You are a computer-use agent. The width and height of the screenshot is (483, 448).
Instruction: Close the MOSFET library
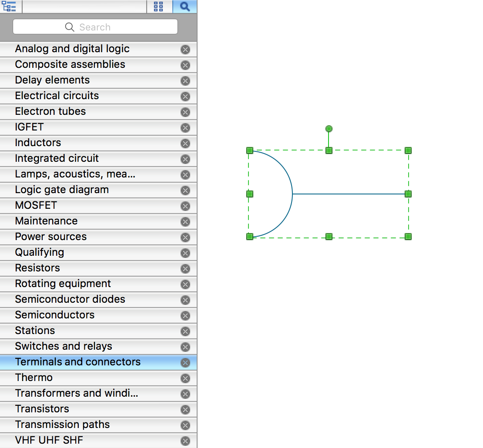click(x=185, y=206)
